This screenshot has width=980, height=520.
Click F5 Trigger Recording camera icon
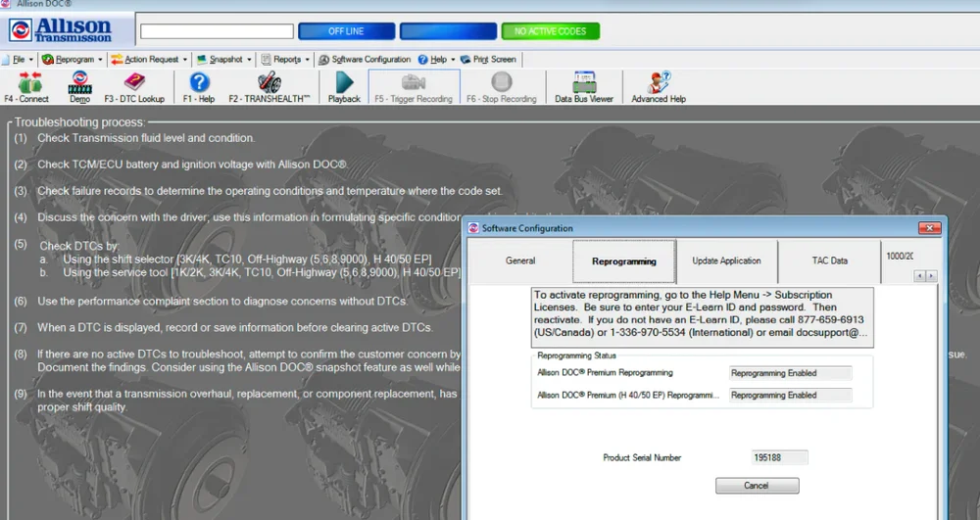coord(414,84)
